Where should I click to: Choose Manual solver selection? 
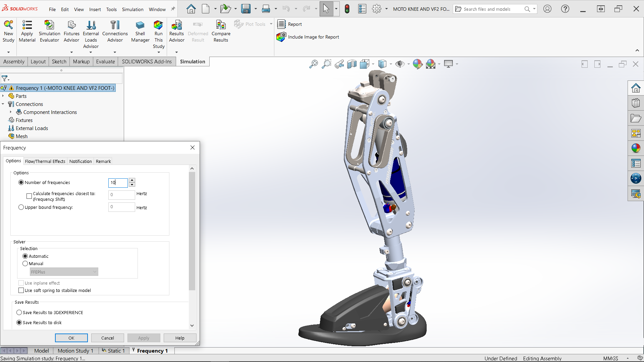[25, 263]
